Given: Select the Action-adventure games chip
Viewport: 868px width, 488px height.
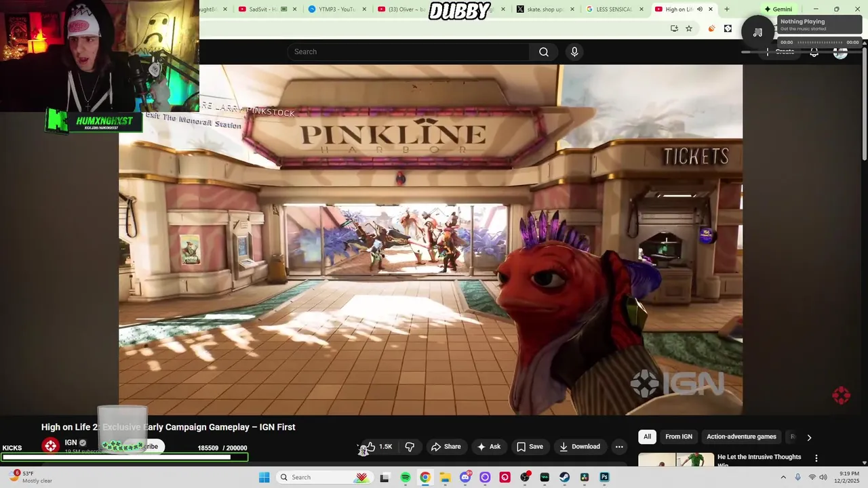Looking at the screenshot, I should (741, 437).
